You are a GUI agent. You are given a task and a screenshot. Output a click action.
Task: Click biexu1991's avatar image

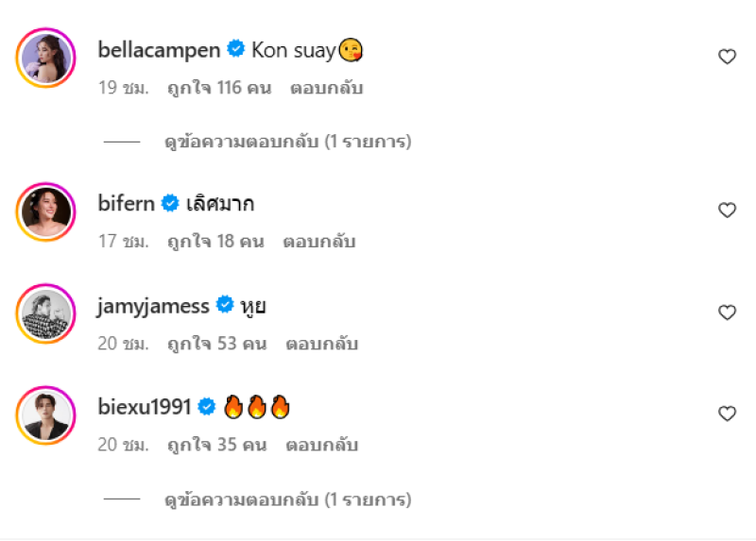(45, 415)
